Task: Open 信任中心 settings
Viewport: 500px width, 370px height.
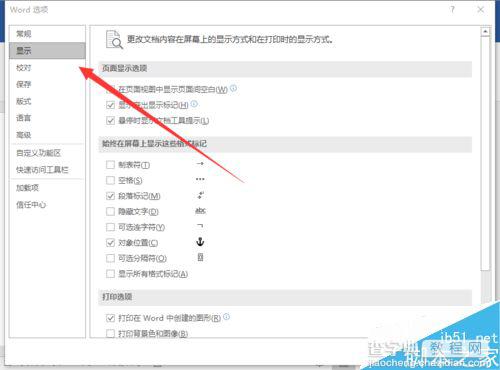Action: (x=47, y=204)
